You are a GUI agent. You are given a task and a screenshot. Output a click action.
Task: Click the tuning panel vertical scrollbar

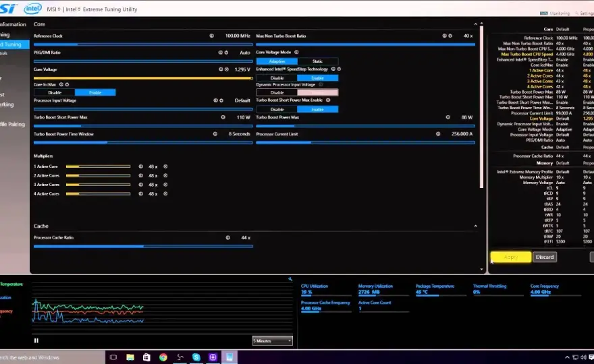[481, 107]
